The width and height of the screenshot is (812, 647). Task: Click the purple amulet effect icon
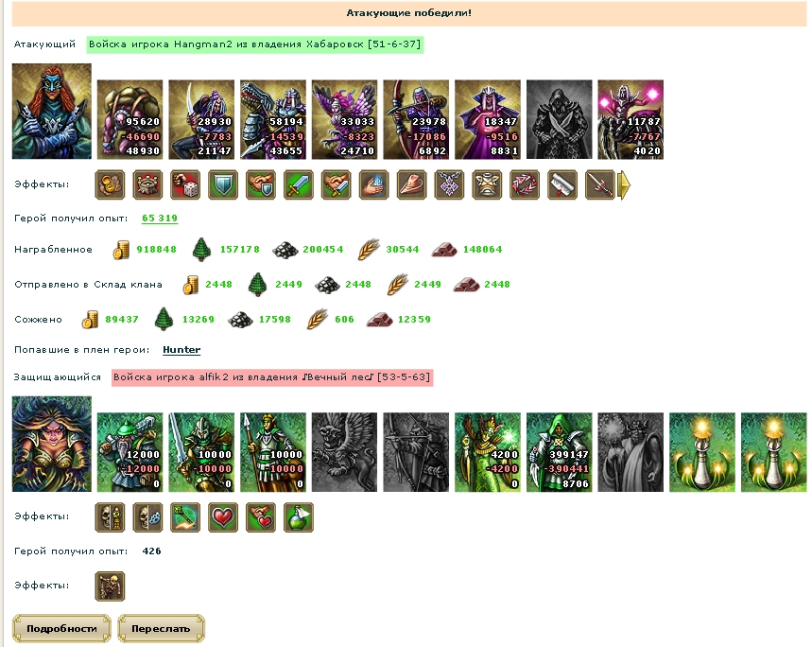449,184
